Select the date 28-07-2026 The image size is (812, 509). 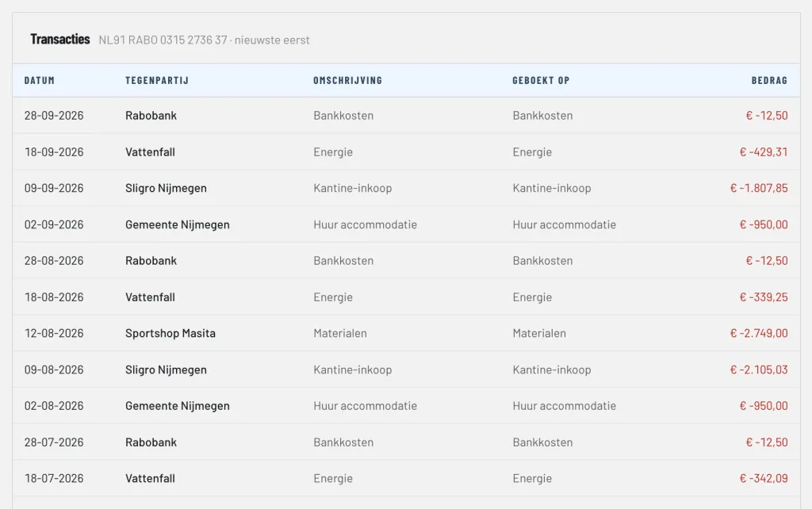(x=54, y=442)
